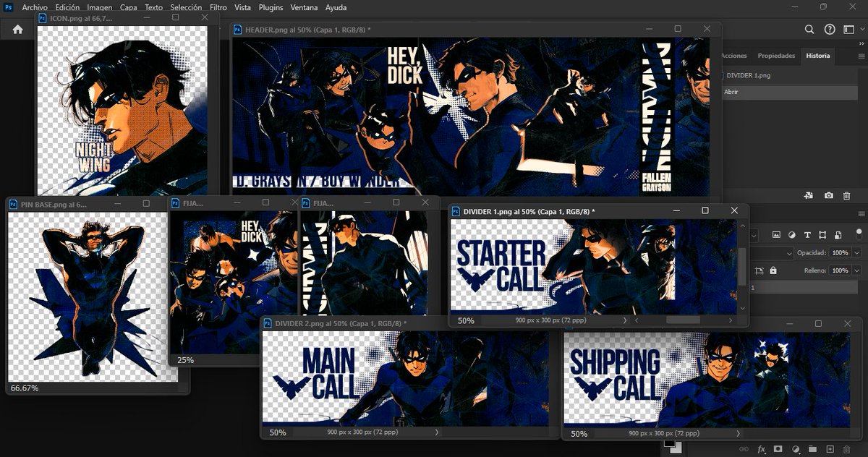The width and height of the screenshot is (868, 457).
Task: Filter layers by type text icon
Action: 807,235
